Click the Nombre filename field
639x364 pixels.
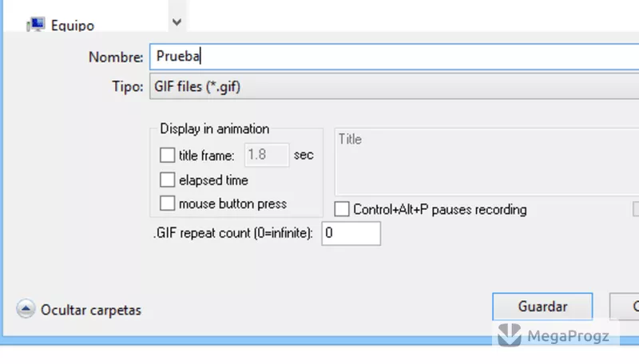[x=394, y=57]
